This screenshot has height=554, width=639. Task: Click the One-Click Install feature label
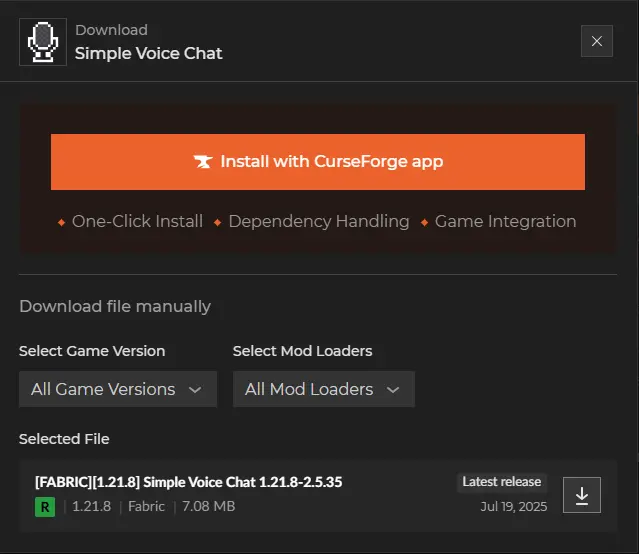[137, 221]
